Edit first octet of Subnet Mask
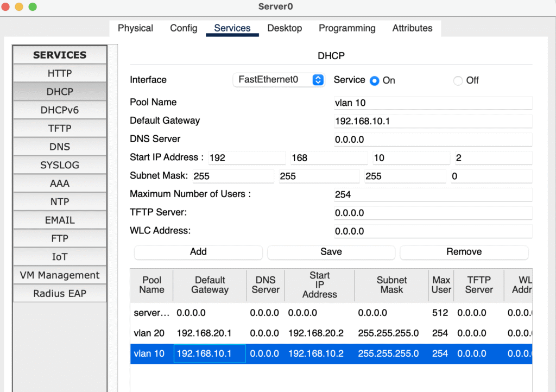The width and height of the screenshot is (556, 392). [x=233, y=176]
